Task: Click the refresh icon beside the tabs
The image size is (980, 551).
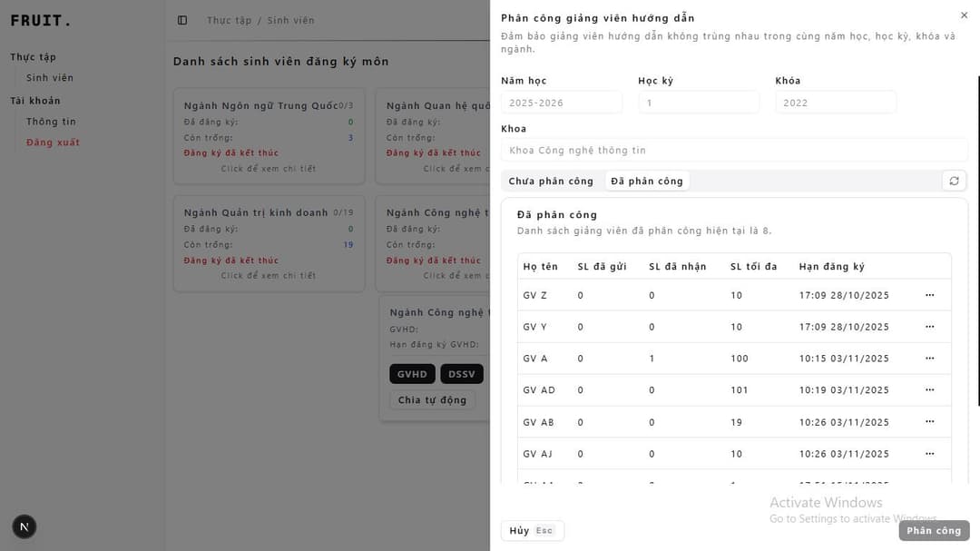Action: click(x=954, y=181)
